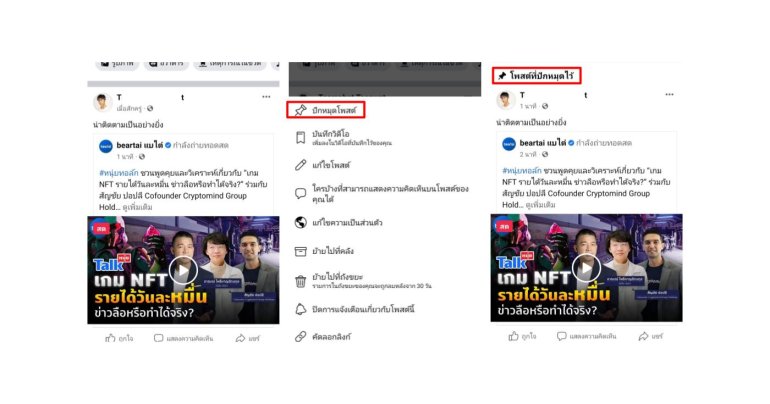Click the speech bubble comment-permission icon
The image size is (770, 404).
tap(300, 193)
